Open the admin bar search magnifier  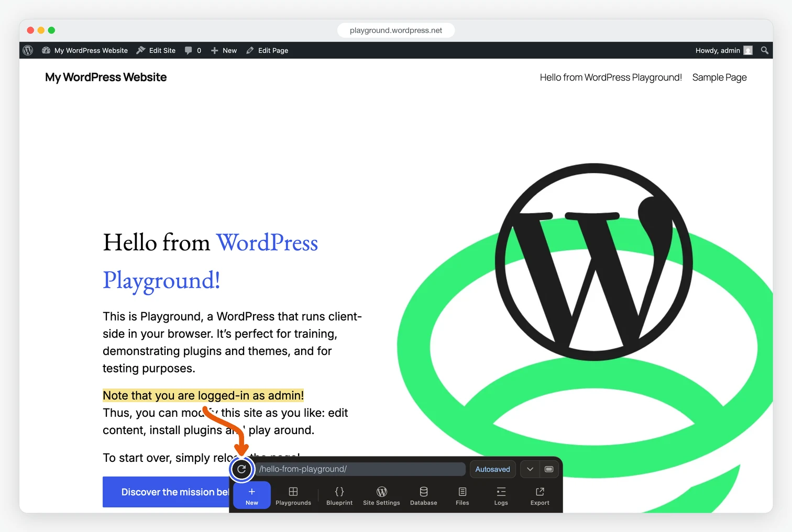(765, 50)
